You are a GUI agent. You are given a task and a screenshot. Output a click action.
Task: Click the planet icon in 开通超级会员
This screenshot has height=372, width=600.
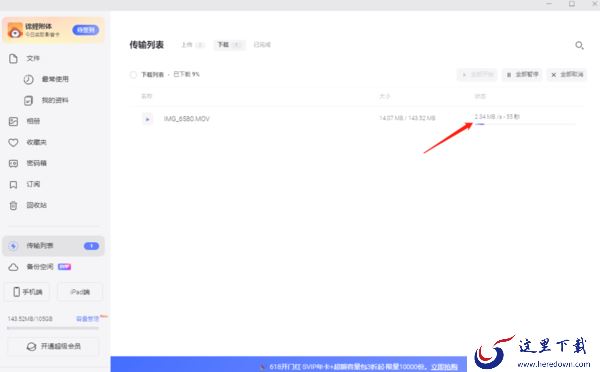[31, 346]
